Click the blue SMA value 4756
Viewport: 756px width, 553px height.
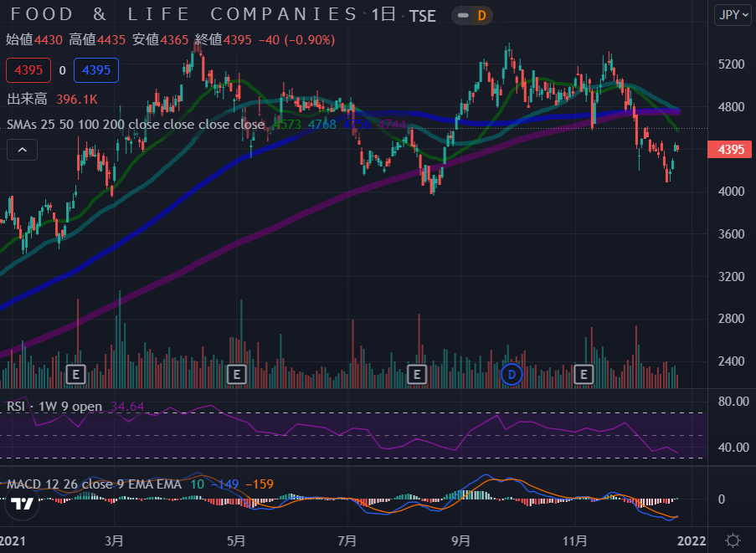pyautogui.click(x=357, y=125)
